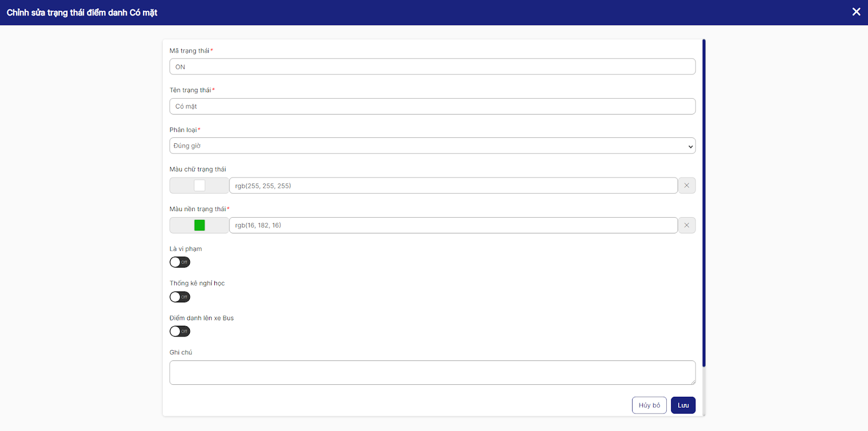Clear the status background color value
The image size is (868, 431).
[686, 225]
